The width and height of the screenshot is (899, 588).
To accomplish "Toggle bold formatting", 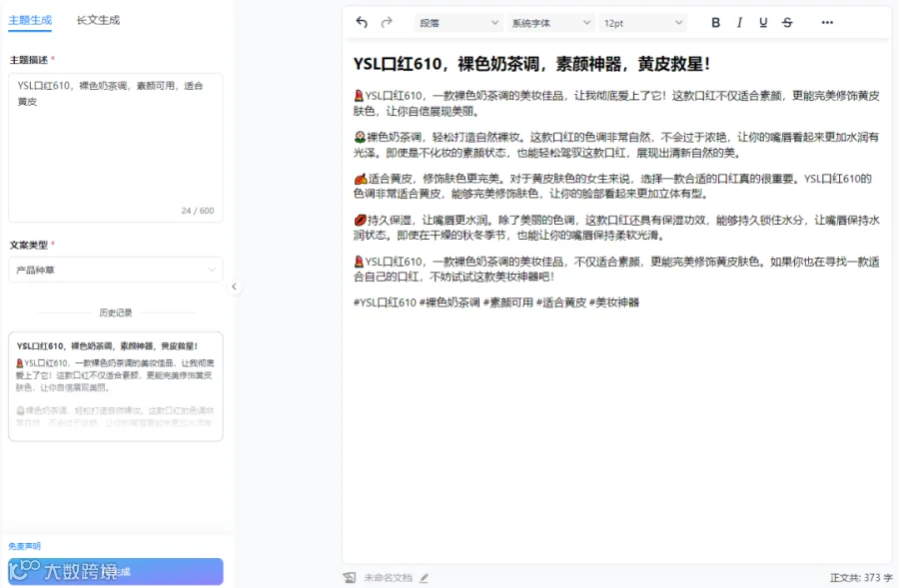I will pyautogui.click(x=715, y=22).
